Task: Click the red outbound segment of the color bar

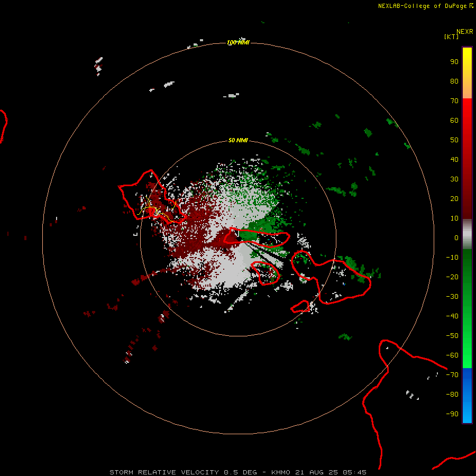Action: pos(467,159)
